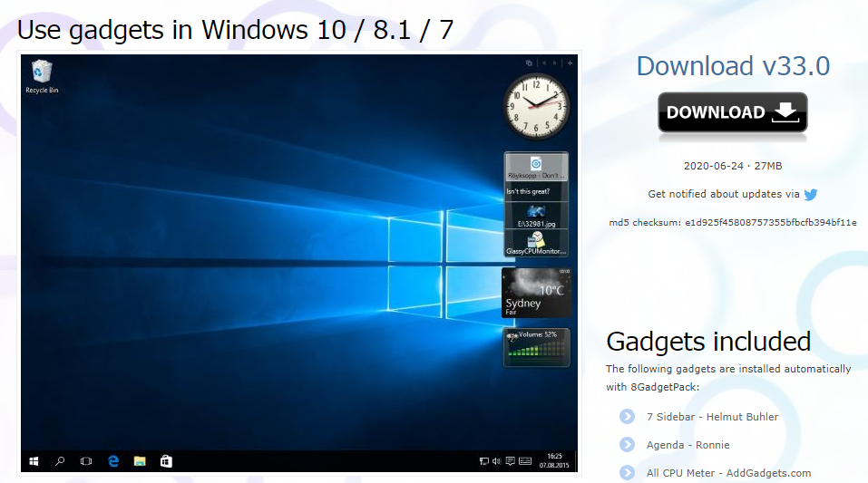This screenshot has width=868, height=483.
Task: Click the speaker volume tray icon
Action: pyautogui.click(x=496, y=461)
